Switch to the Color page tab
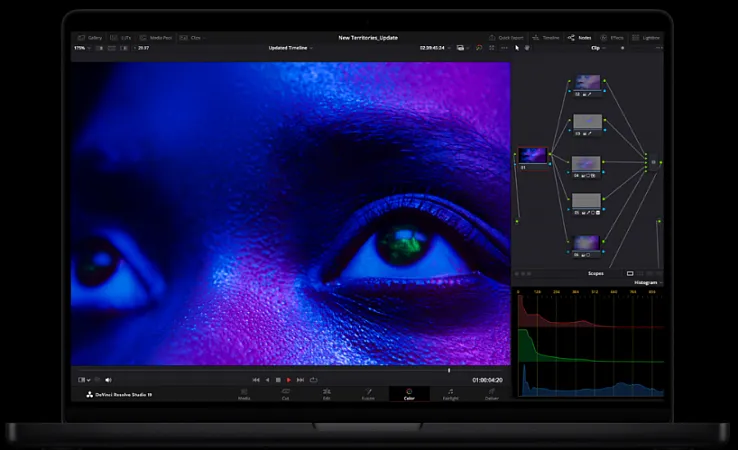 point(409,394)
